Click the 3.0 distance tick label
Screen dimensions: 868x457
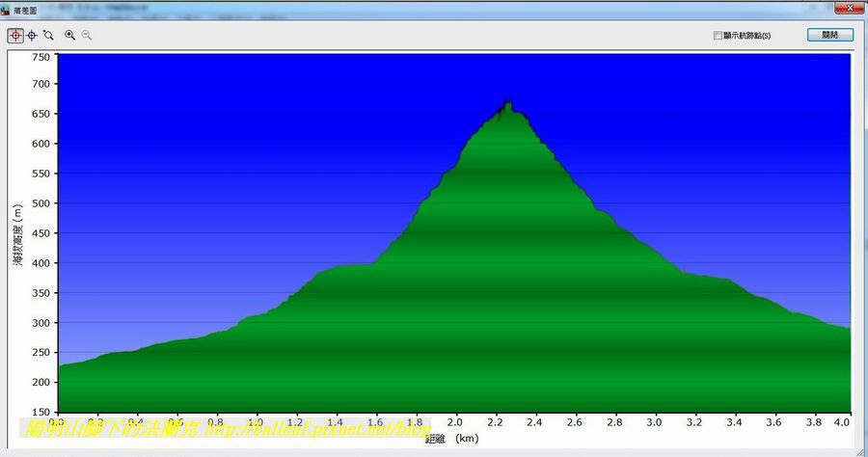[654, 422]
